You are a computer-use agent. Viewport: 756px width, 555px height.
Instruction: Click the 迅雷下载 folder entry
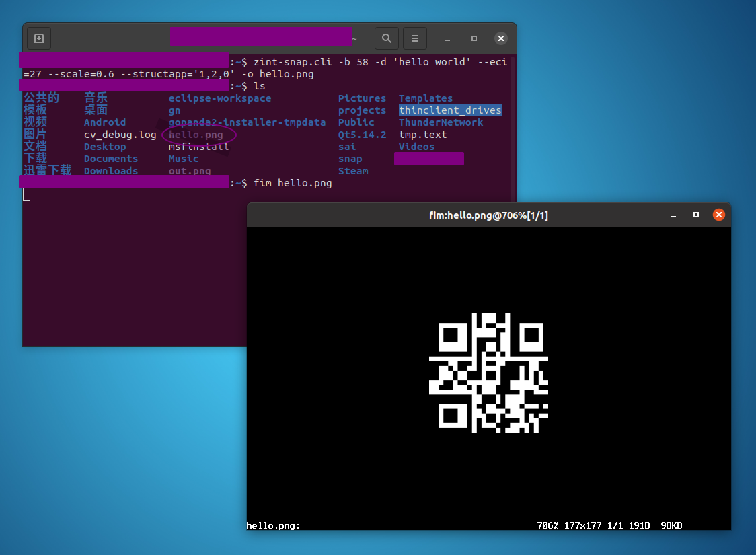pos(47,170)
